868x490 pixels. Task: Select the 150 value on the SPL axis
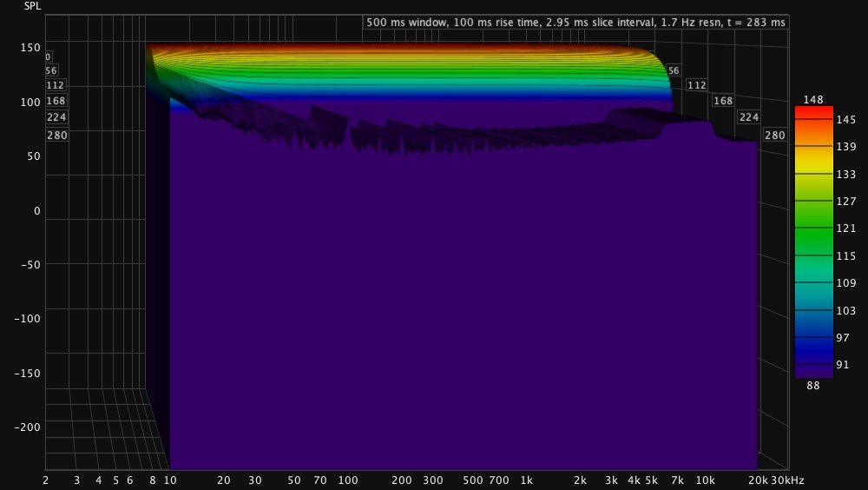(30, 48)
